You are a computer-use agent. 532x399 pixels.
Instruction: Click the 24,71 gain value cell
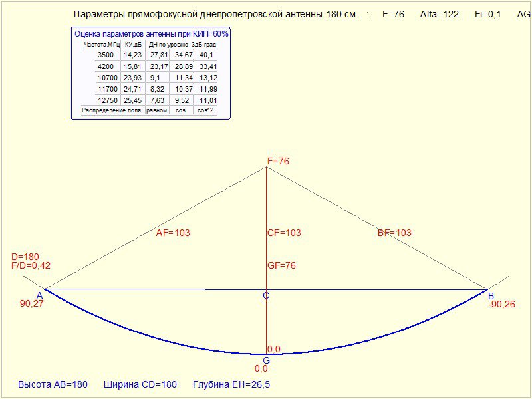coord(134,89)
